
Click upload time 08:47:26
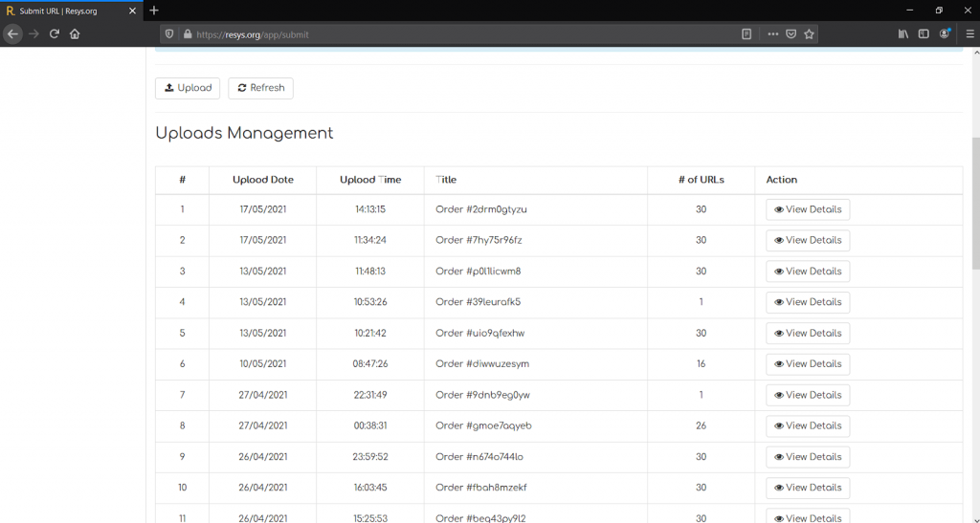[x=370, y=364]
